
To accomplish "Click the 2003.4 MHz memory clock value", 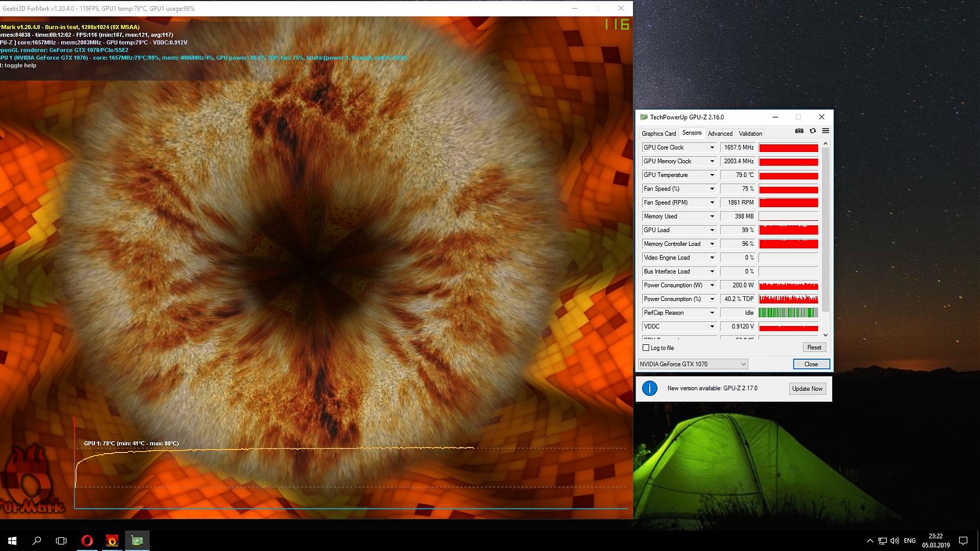I will tap(738, 161).
